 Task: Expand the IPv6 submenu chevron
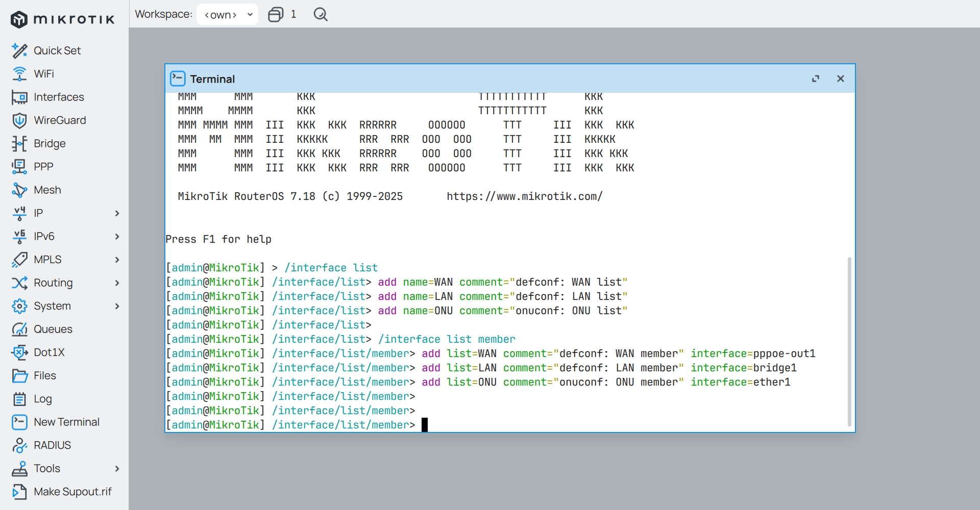pos(117,237)
